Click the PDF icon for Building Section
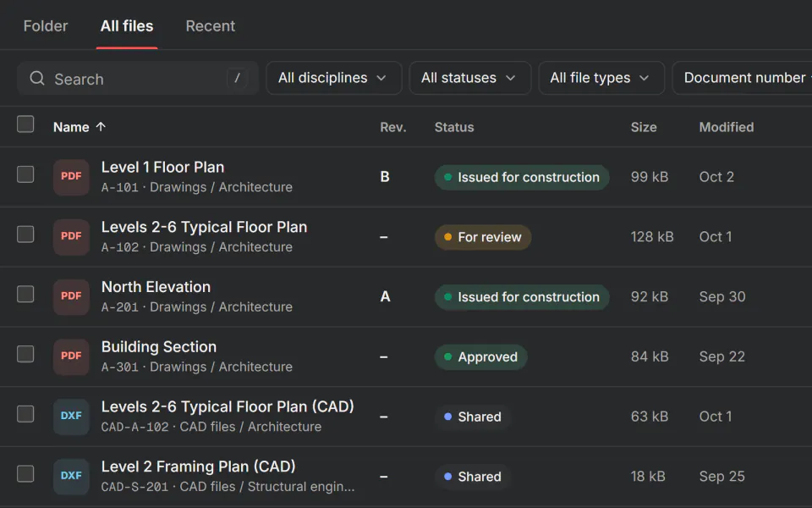 71,356
